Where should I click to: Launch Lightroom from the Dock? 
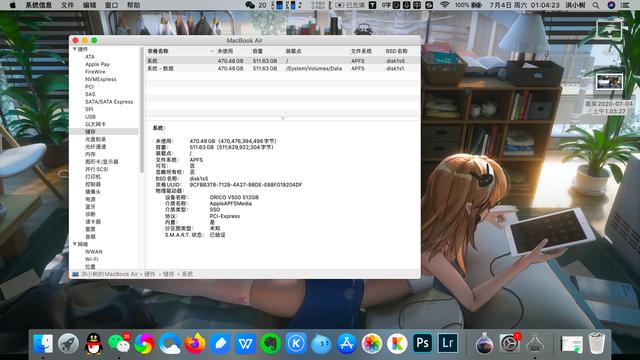[x=448, y=343]
